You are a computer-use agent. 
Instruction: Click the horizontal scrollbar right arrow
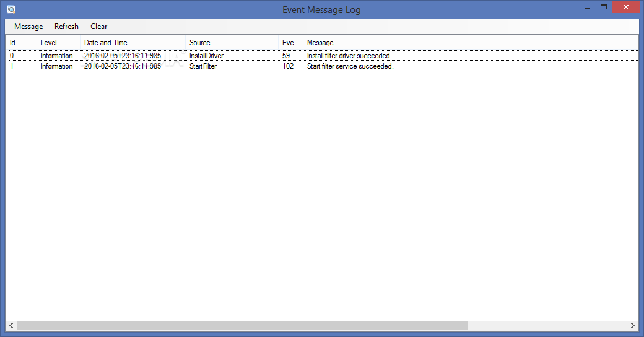[632, 325]
